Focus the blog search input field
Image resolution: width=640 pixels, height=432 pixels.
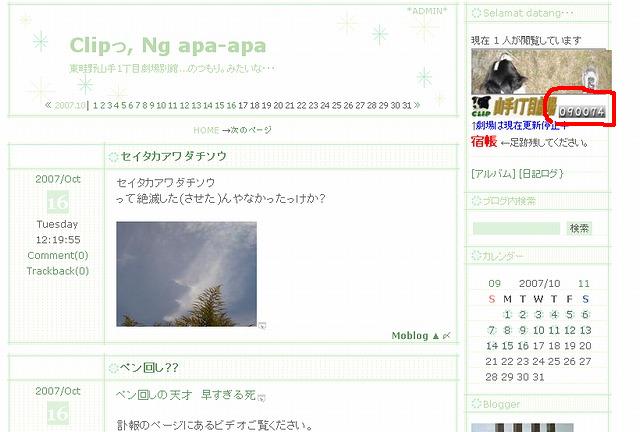pyautogui.click(x=516, y=228)
